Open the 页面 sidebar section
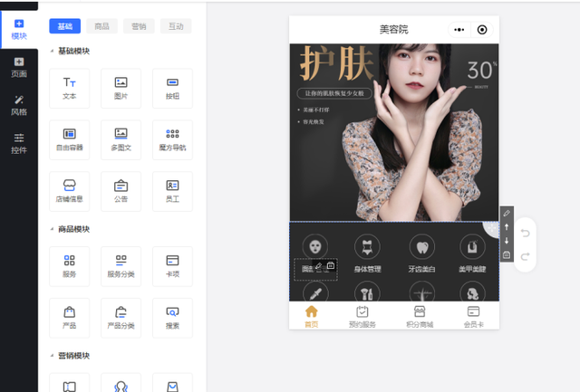The image size is (580, 392). tap(19, 68)
